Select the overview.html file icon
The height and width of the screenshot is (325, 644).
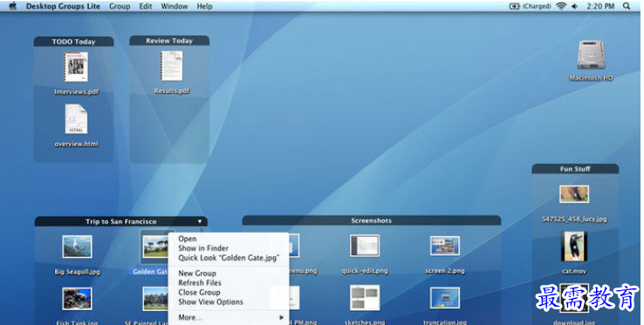76,119
